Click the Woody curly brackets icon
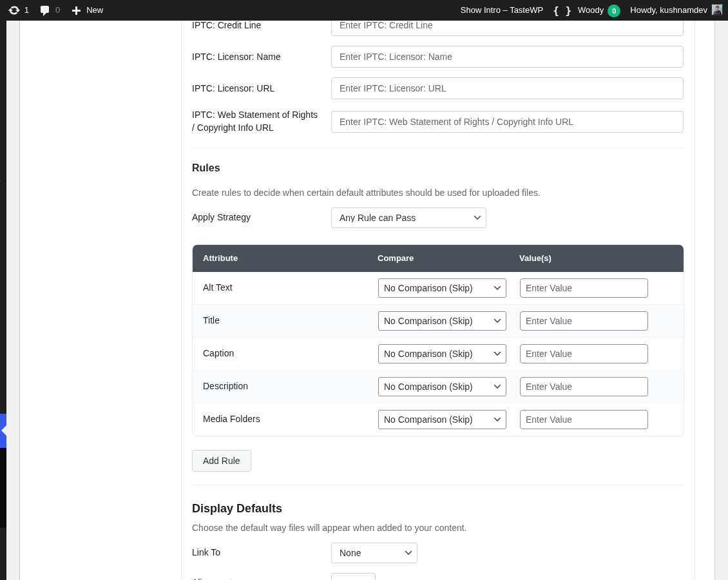This screenshot has width=728, height=580. click(x=562, y=10)
